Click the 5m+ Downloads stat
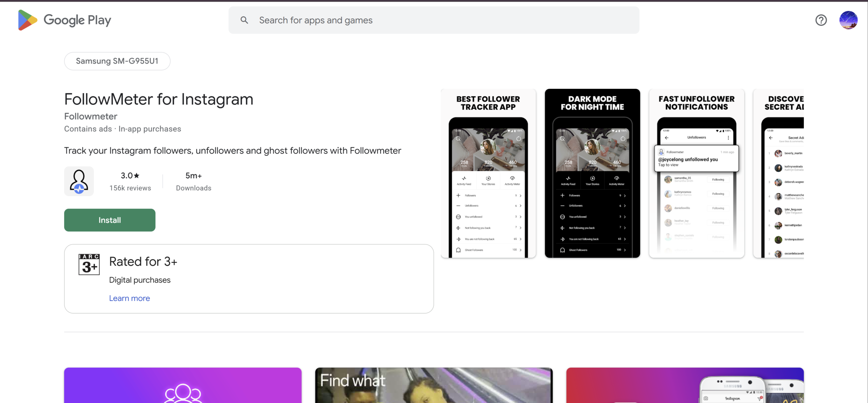868x403 pixels. (194, 181)
